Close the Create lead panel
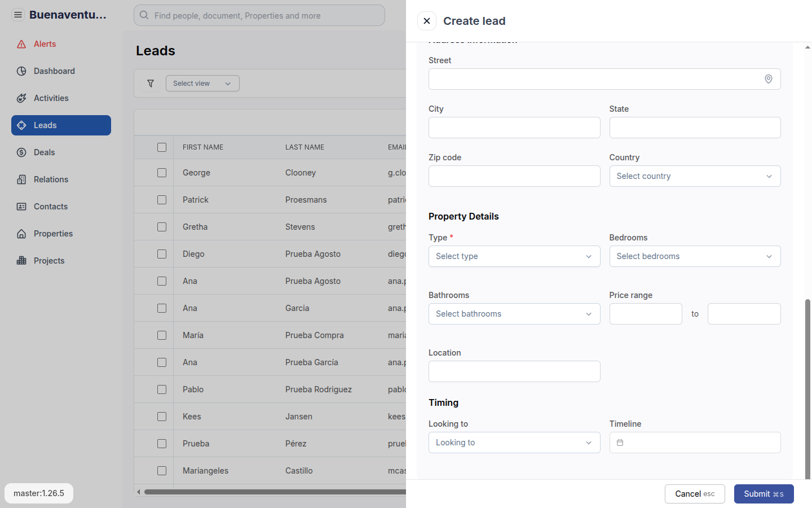The image size is (812, 508). [427, 21]
